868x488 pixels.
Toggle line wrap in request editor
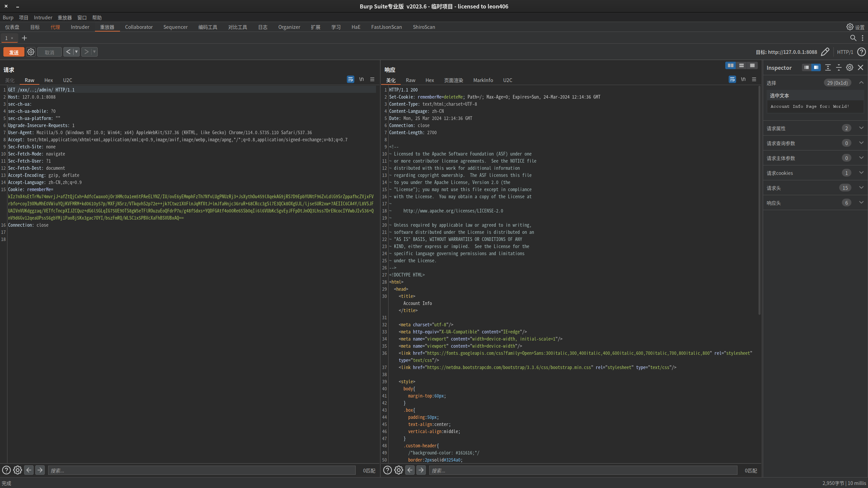pos(351,79)
